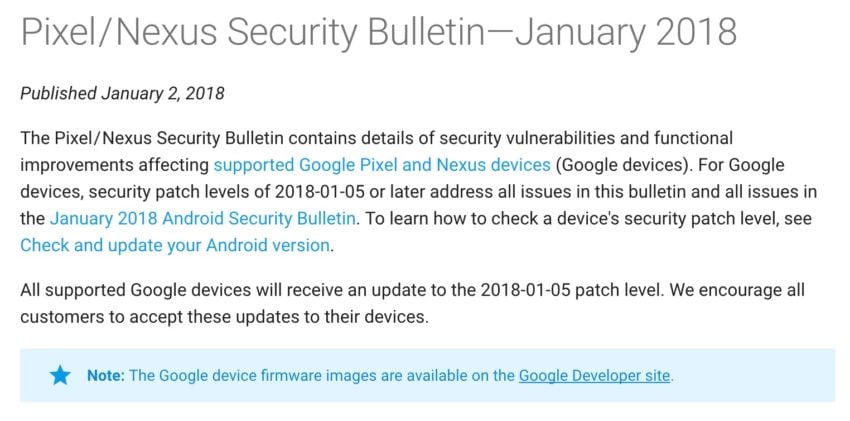Select the bold Note: label in the blue box

point(106,375)
